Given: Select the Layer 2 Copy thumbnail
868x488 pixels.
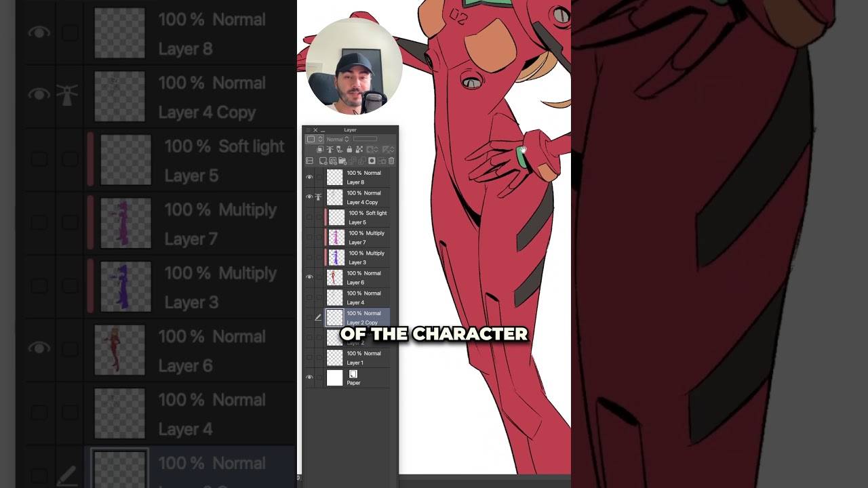Looking at the screenshot, I should [x=335, y=317].
